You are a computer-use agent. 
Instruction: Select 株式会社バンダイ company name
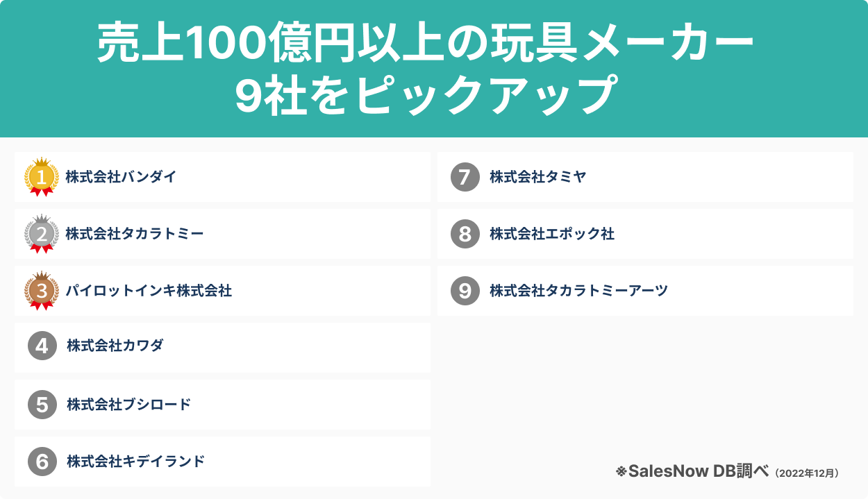pyautogui.click(x=121, y=177)
